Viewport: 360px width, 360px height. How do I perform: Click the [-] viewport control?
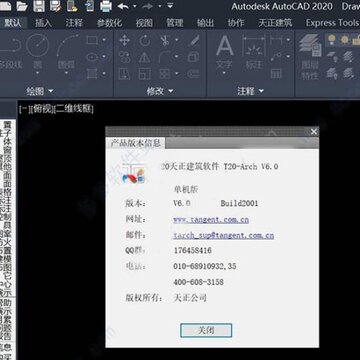tap(24, 109)
